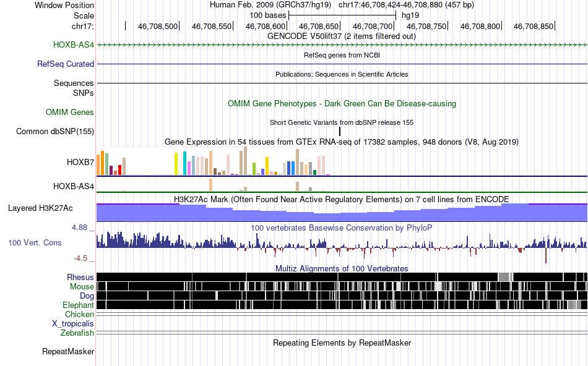Screen dimensions: 588x366
Task: Click 'Multiz Alignments of 100 Vertebrates' title
Action: click(x=342, y=268)
